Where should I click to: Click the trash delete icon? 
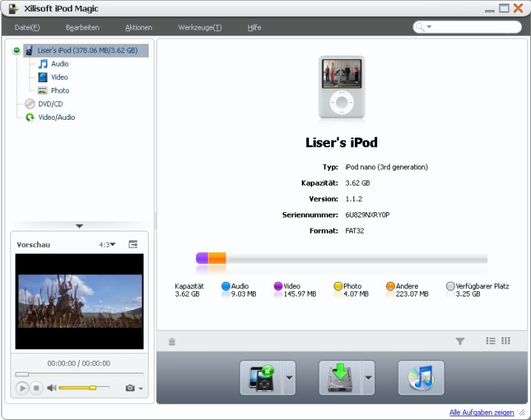point(172,342)
